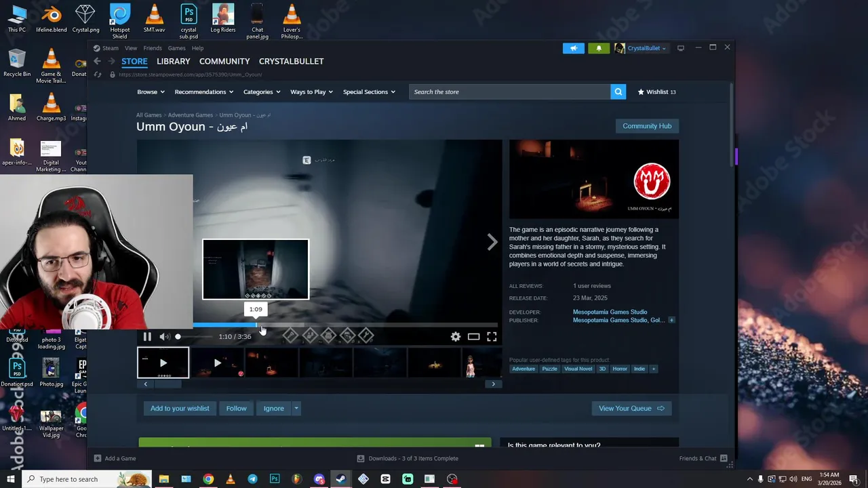Open the Steam menu
868x488 pixels.
(x=110, y=48)
